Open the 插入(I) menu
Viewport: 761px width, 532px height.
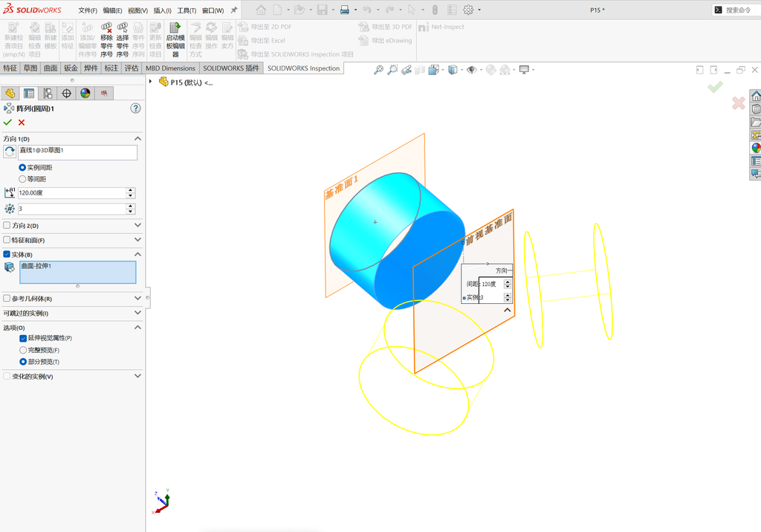(x=163, y=10)
